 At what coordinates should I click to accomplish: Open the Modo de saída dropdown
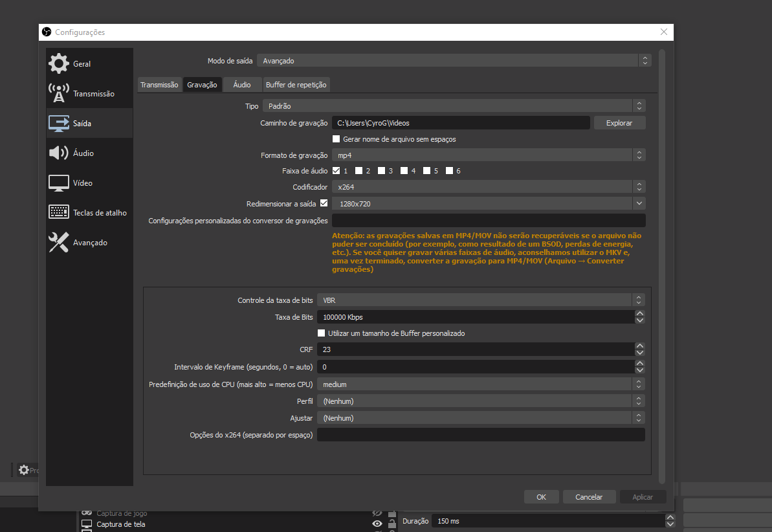click(x=454, y=61)
